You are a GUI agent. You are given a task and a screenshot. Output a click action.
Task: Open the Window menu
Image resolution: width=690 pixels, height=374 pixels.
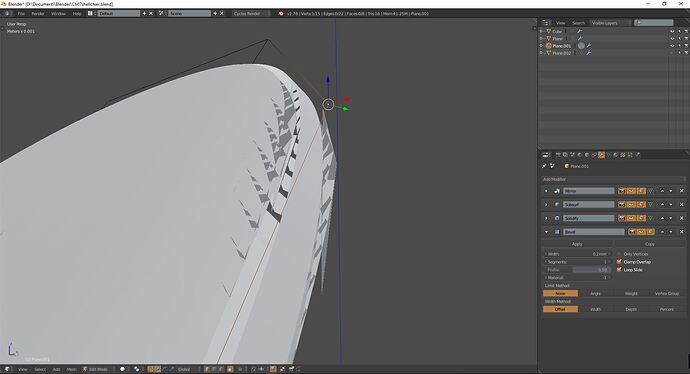tap(58, 14)
